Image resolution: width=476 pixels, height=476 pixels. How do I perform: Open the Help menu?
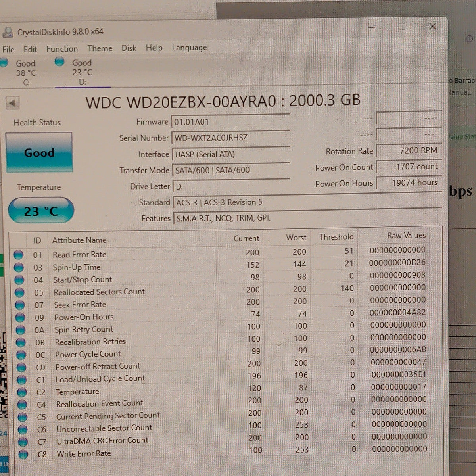154,48
